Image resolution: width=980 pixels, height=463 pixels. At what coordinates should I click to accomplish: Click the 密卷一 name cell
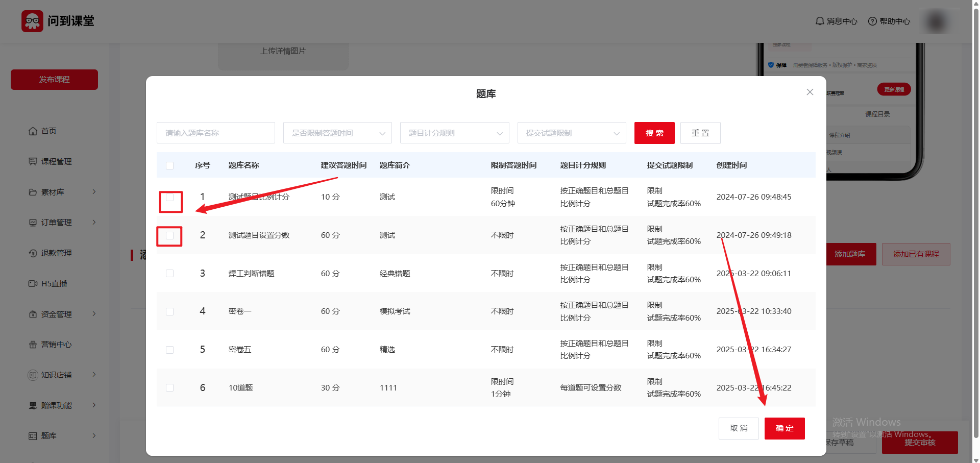[240, 311]
